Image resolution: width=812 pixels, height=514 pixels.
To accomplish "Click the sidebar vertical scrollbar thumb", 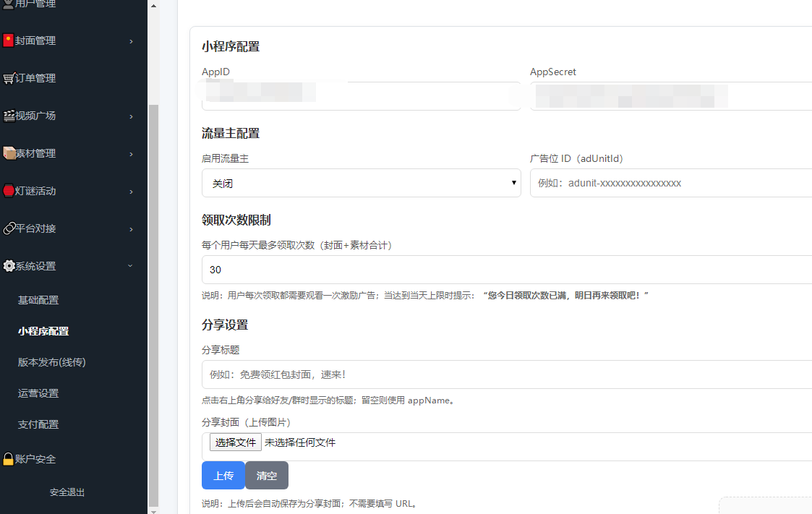I will [x=153, y=304].
